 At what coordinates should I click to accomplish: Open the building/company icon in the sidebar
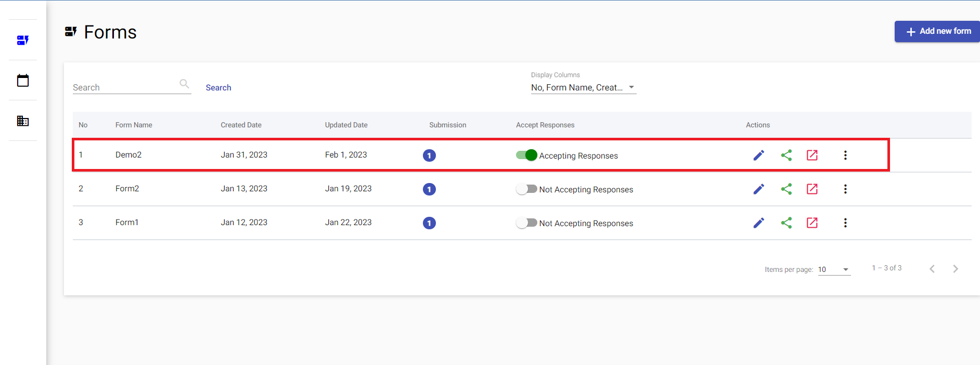coord(23,121)
